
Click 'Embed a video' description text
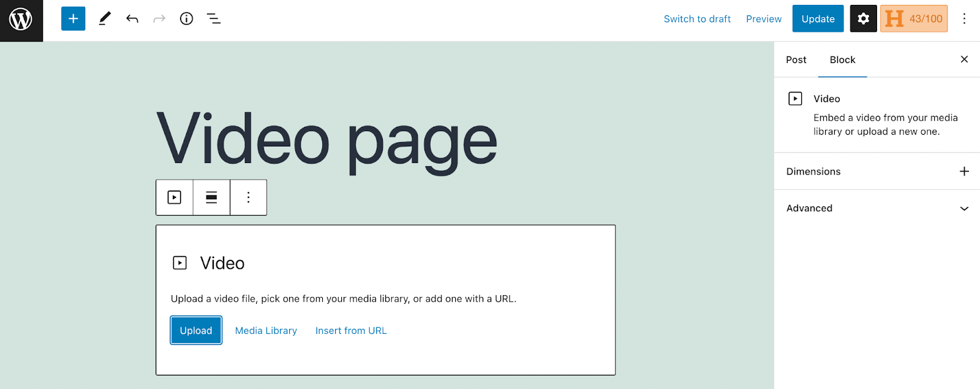click(x=885, y=124)
